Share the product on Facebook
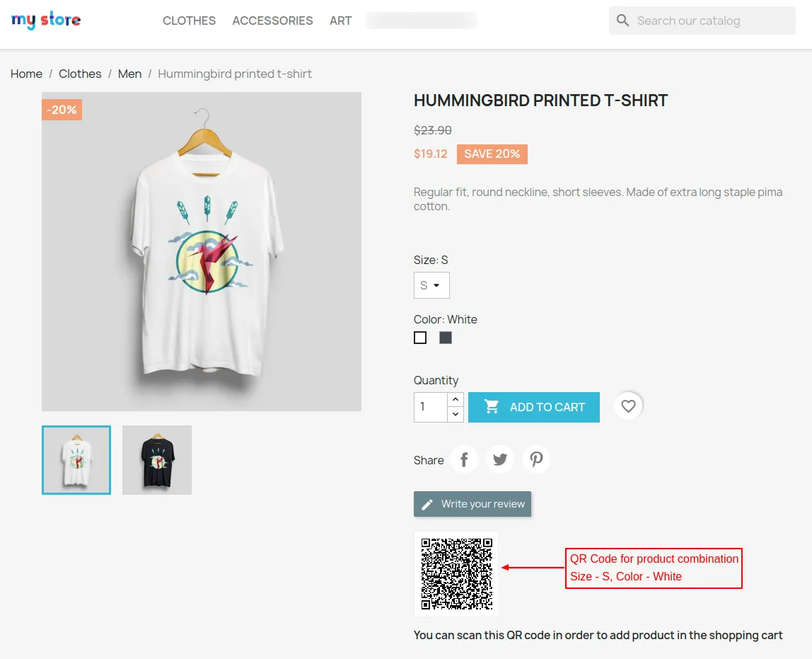 [x=463, y=459]
